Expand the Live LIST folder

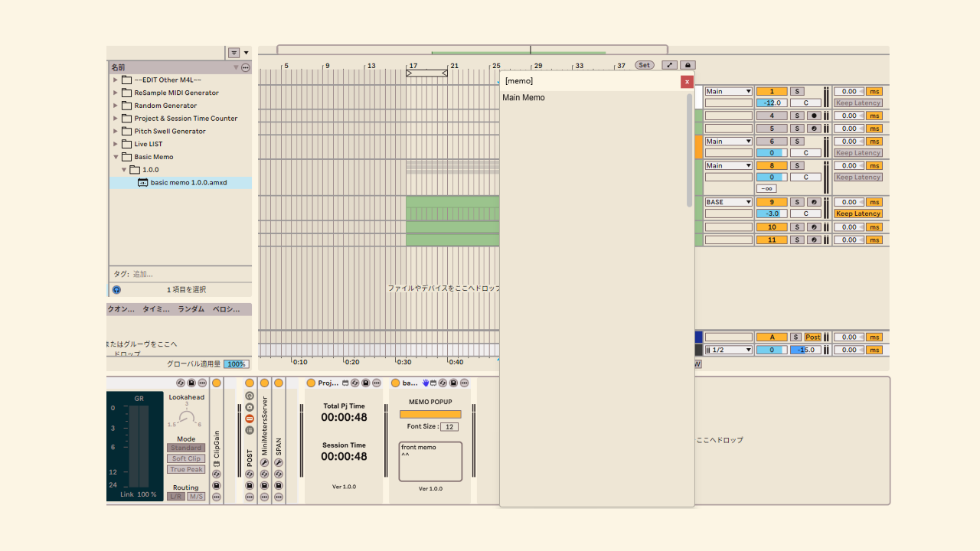click(x=116, y=144)
